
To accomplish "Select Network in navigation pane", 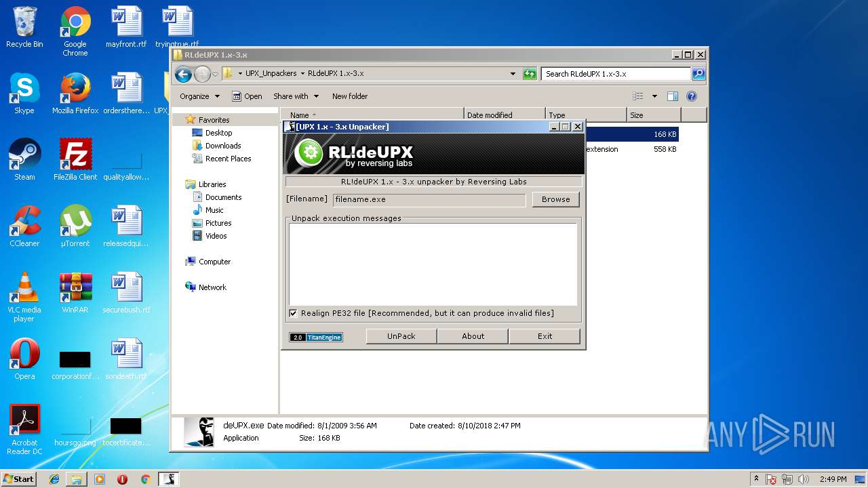I will [212, 287].
